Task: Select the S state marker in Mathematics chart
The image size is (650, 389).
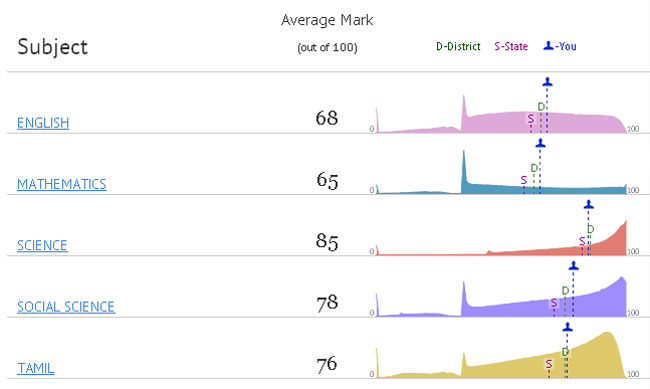Action: [x=524, y=180]
